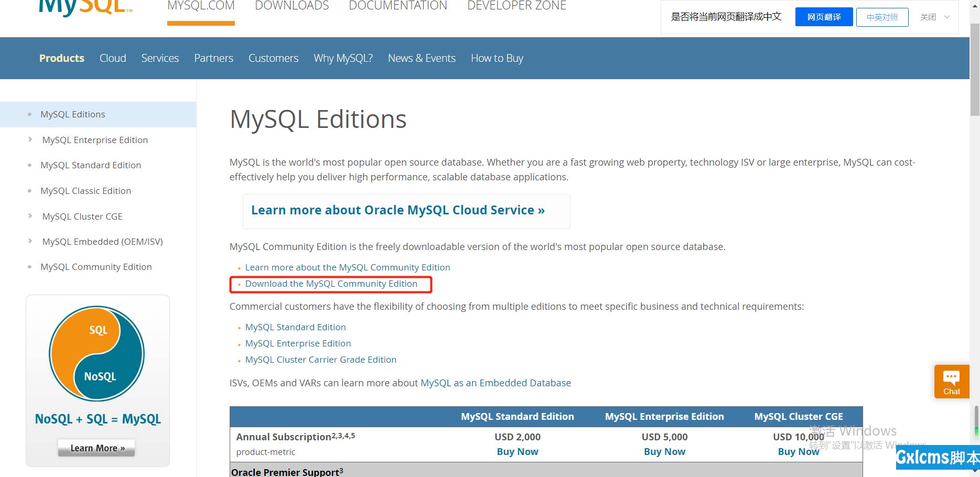Open the orange Chat widget
The width and height of the screenshot is (980, 477).
(952, 382)
